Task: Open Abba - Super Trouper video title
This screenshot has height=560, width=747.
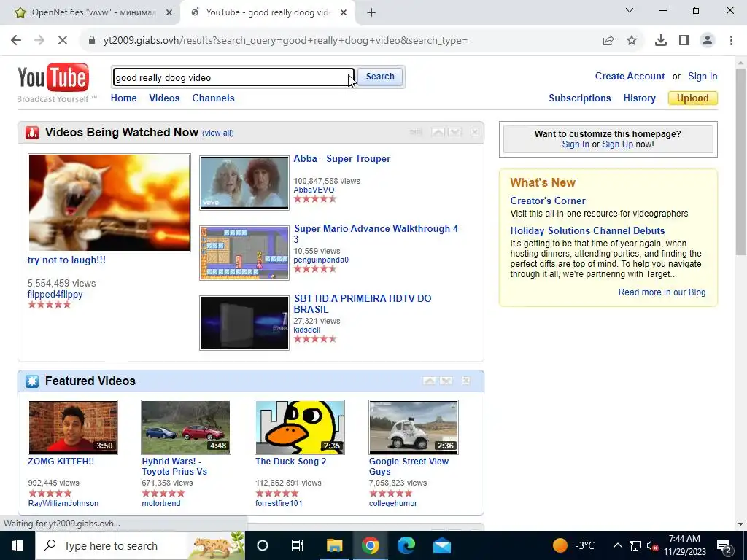Action: tap(341, 158)
